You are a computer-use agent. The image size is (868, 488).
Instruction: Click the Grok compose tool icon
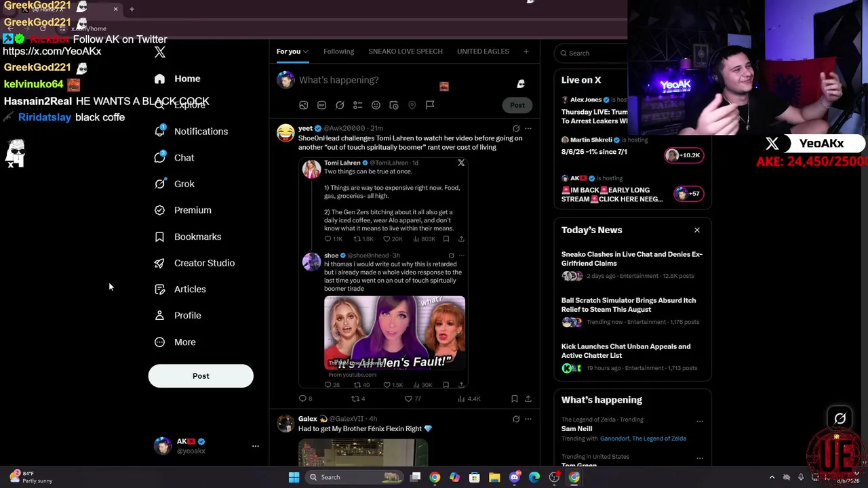pyautogui.click(x=340, y=105)
